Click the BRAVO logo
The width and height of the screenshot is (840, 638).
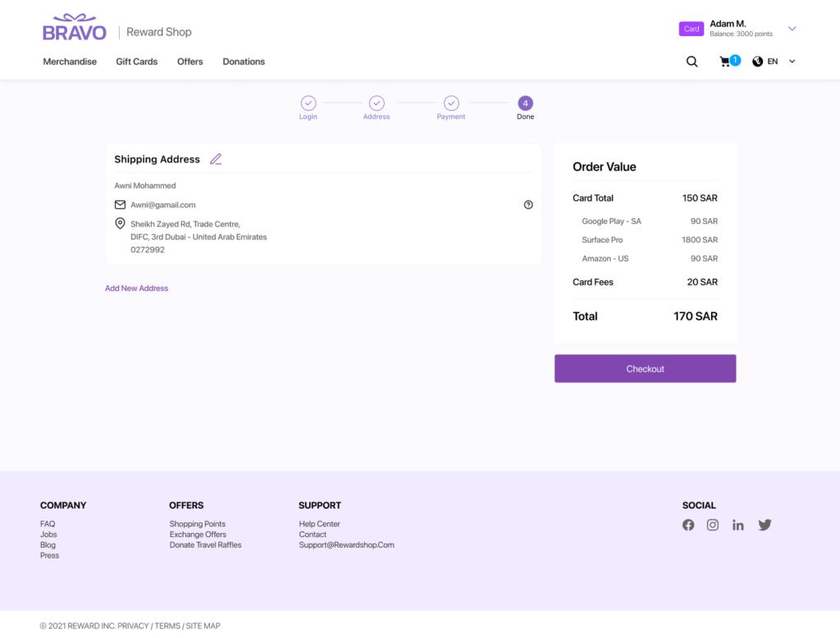click(x=75, y=29)
